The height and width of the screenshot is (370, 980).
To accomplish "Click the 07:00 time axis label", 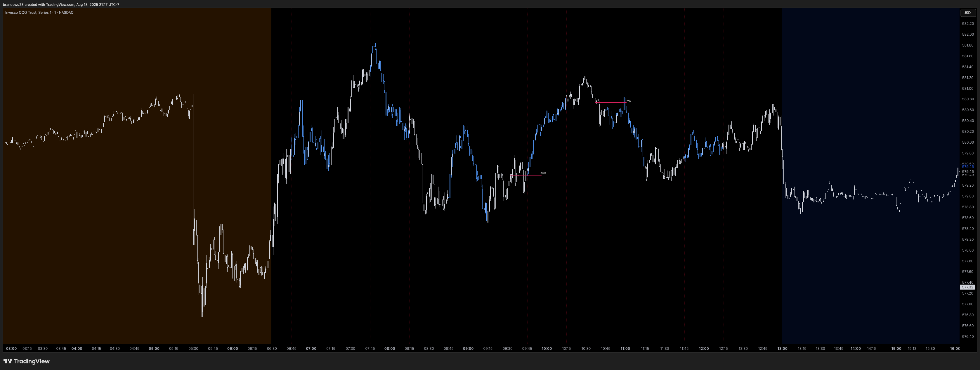I will (x=311, y=349).
